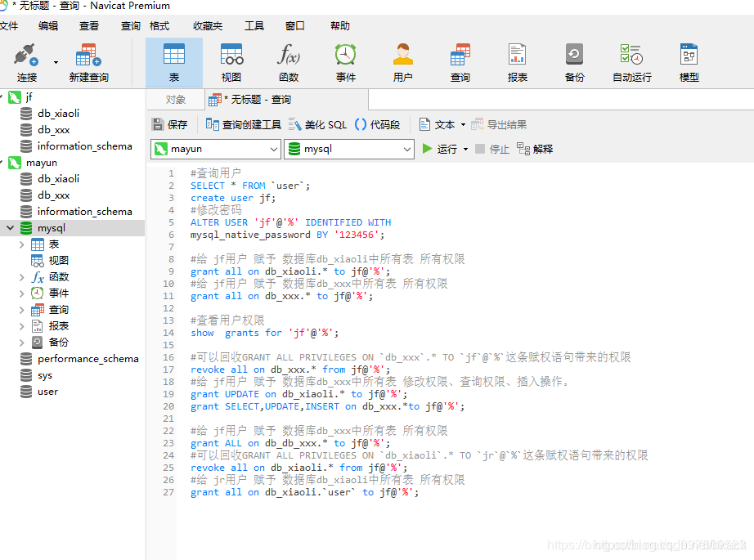Insert a 代码段 code snippet
The height and width of the screenshot is (560, 754).
click(x=378, y=124)
